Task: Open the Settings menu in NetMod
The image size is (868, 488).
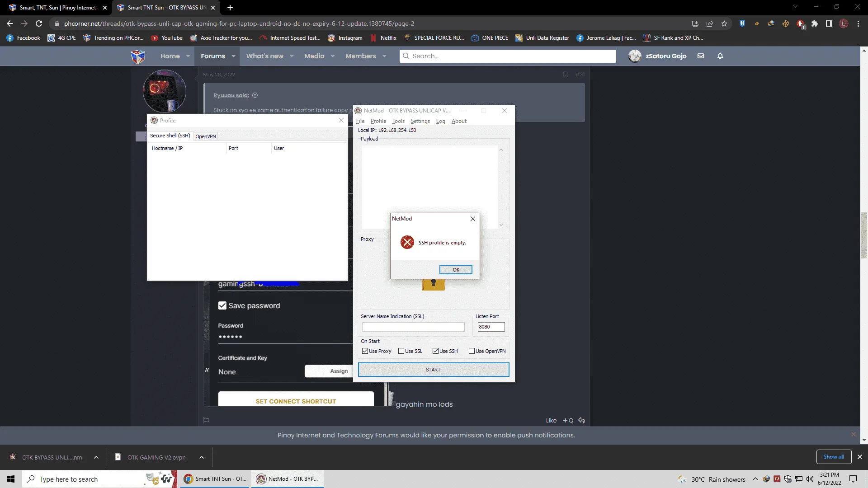Action: pyautogui.click(x=420, y=121)
